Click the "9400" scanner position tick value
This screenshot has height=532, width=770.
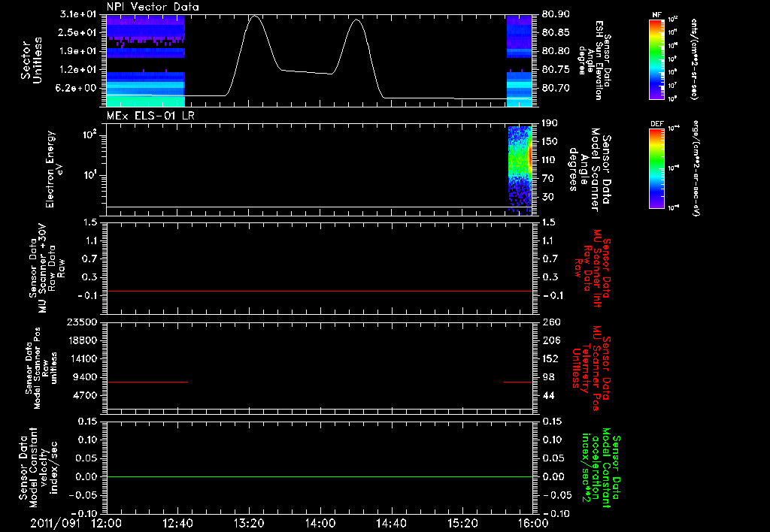click(x=85, y=377)
